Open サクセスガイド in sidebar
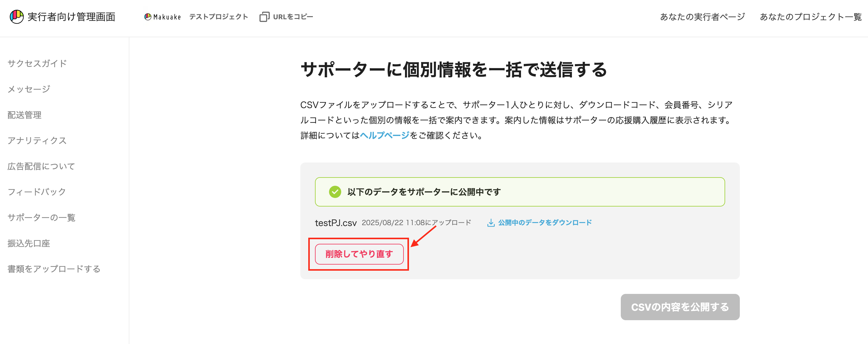The image size is (868, 344). (37, 64)
